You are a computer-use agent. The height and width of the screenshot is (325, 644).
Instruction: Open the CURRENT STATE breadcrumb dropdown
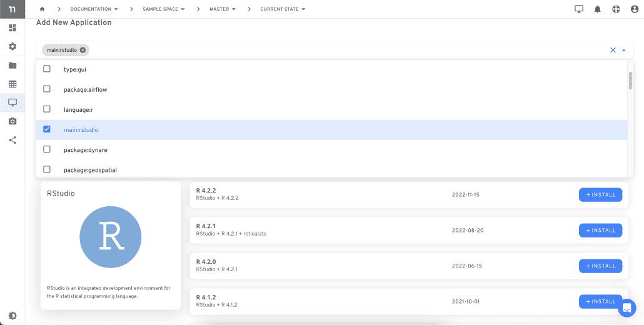(x=283, y=9)
